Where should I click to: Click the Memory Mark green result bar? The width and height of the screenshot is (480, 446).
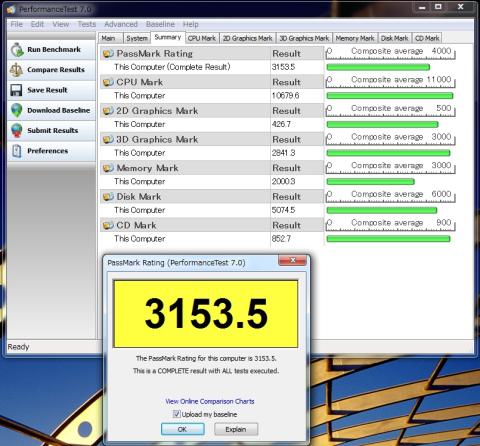click(370, 182)
